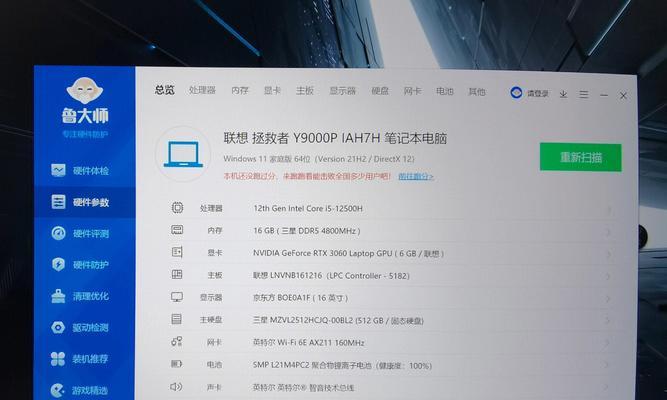The height and width of the screenshot is (400, 667).
Task: Switch to the 主板 tab
Action: click(305, 91)
